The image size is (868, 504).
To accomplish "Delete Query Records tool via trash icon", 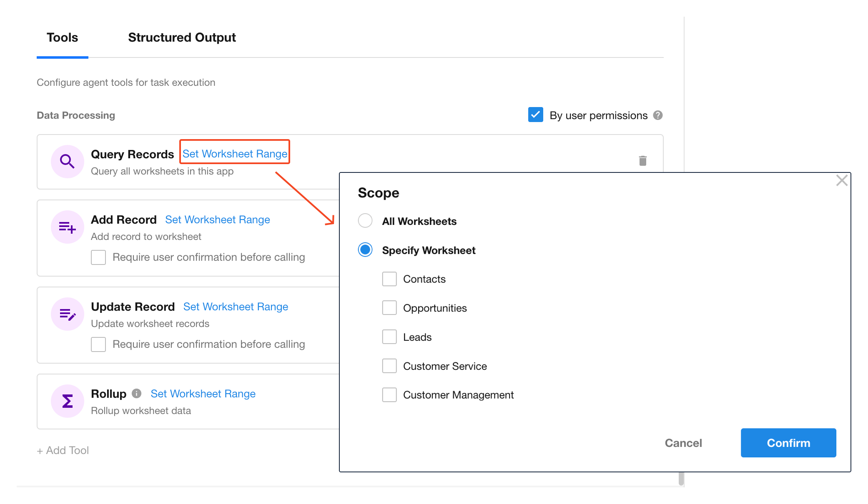I will coord(642,161).
